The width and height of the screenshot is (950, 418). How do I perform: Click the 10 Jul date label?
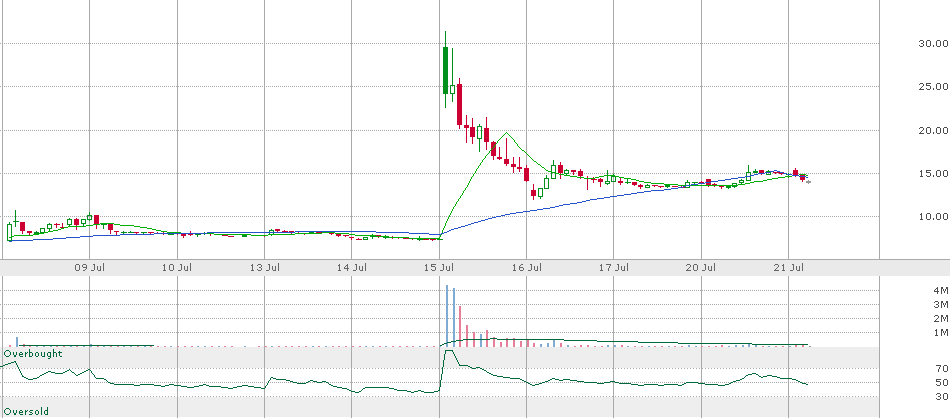[179, 267]
